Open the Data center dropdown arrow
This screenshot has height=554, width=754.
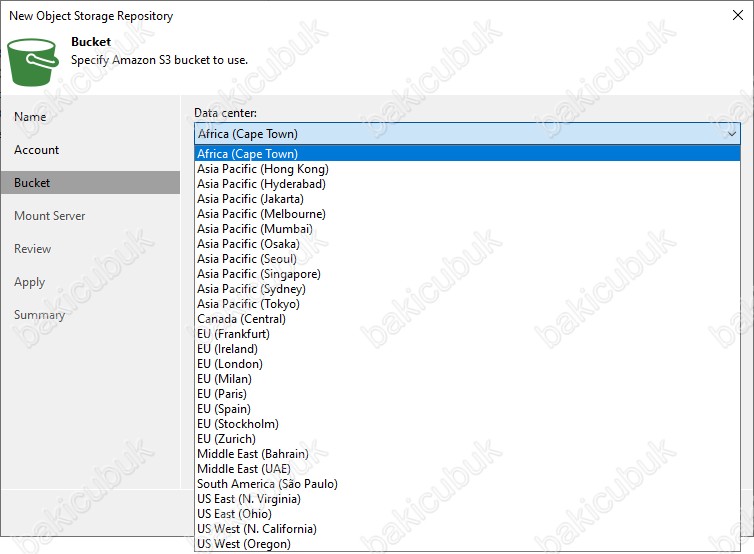pos(731,134)
